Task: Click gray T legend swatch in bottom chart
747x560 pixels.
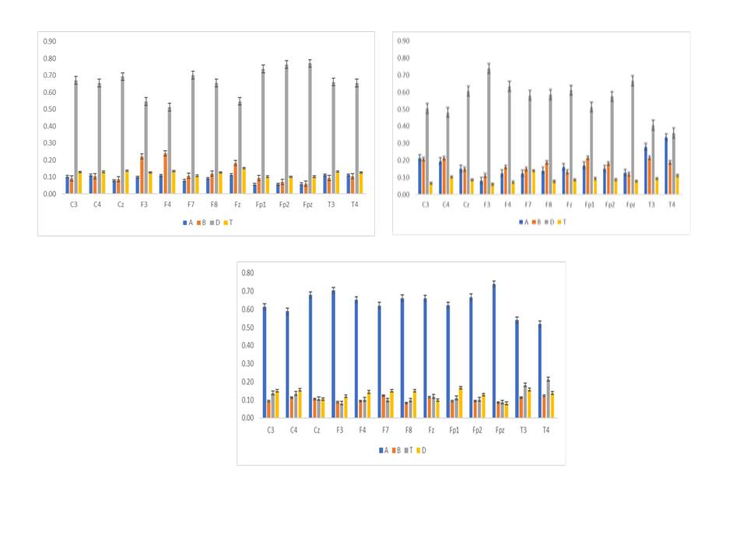Action: [405, 450]
